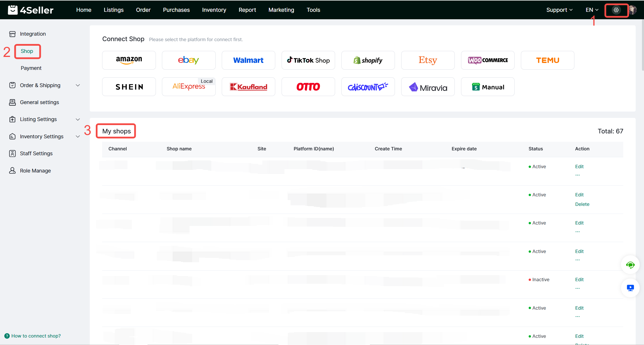Click the 4Seller logo
Viewport: 644px width, 345px height.
[x=30, y=10]
